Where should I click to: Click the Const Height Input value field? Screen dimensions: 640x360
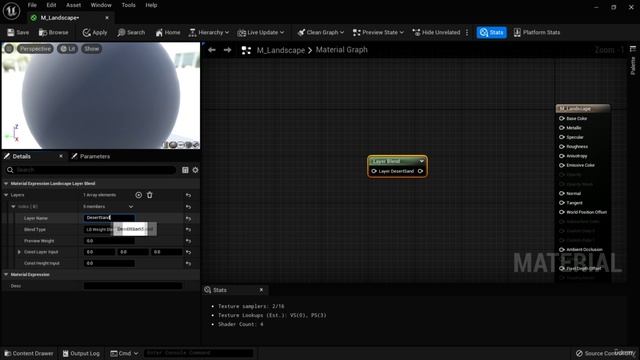click(x=109, y=263)
